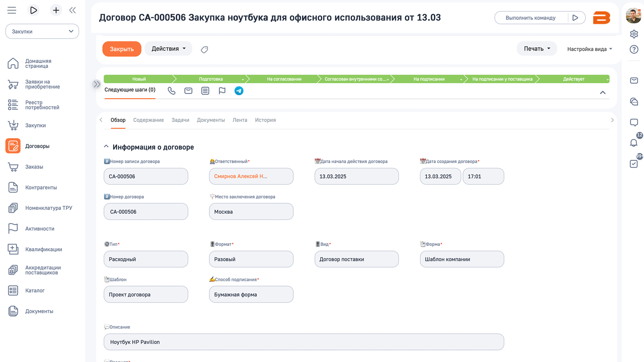The width and height of the screenshot is (644, 362).
Task: Open the Закупки workspace dropdown
Action: point(42,32)
